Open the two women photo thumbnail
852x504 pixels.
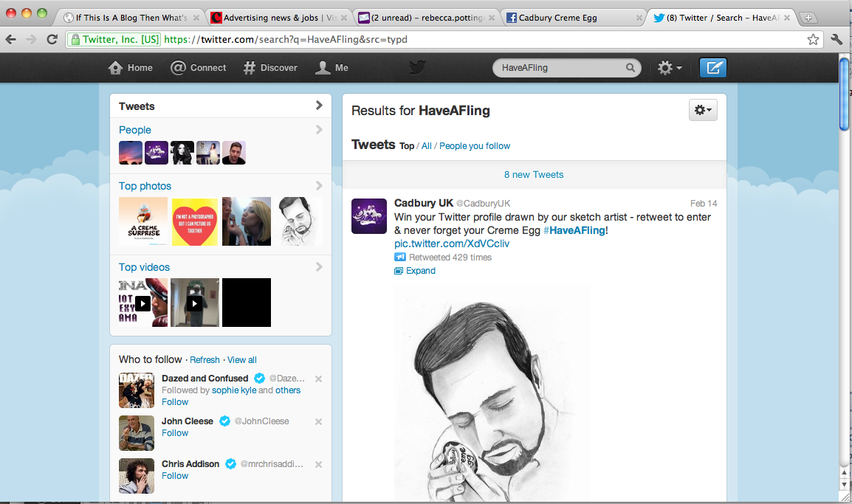pos(246,221)
